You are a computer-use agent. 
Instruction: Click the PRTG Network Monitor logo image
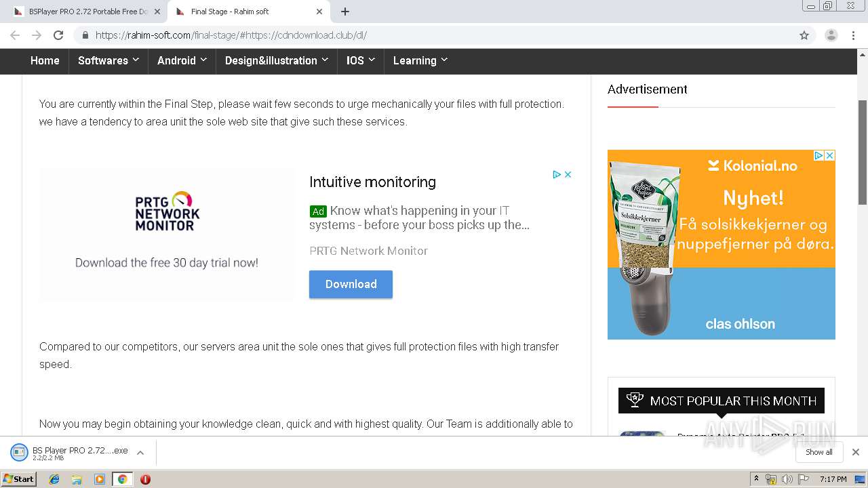pos(167,211)
